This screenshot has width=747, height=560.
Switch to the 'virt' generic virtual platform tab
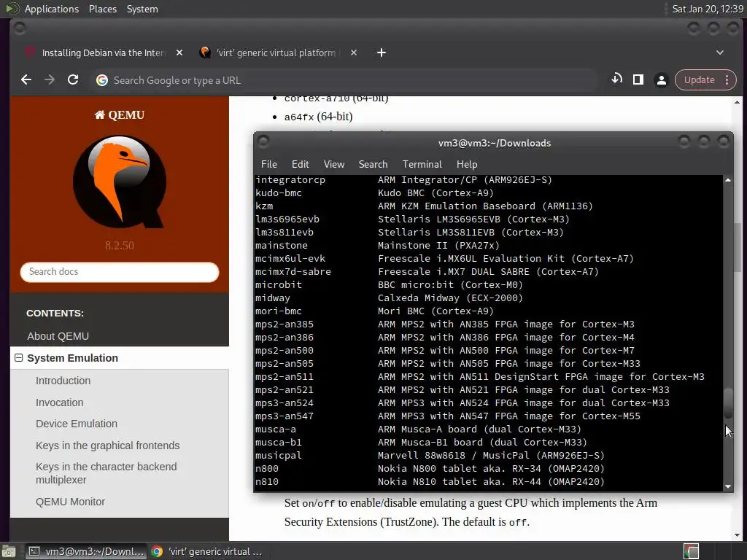pyautogui.click(x=276, y=52)
